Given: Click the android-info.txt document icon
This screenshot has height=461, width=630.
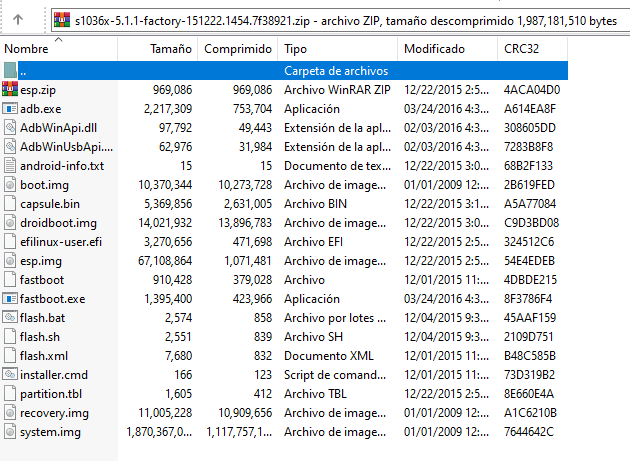Looking at the screenshot, I should (x=10, y=166).
